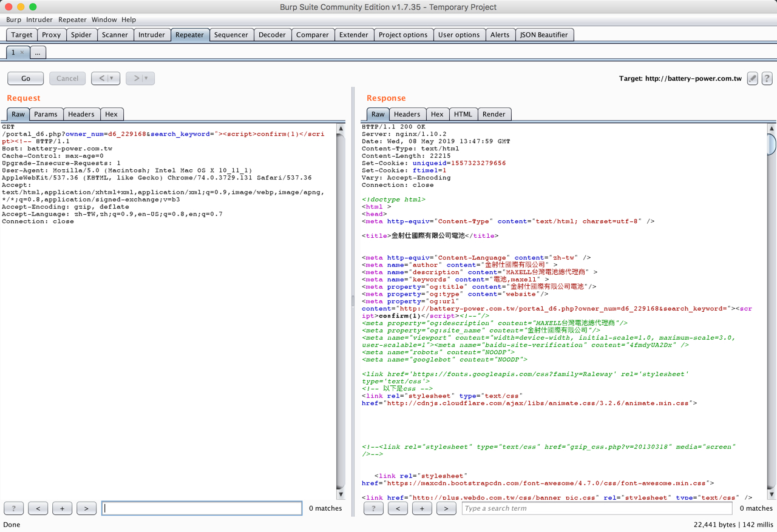777x532 pixels.
Task: Click the plus button in response search
Action: (x=422, y=508)
